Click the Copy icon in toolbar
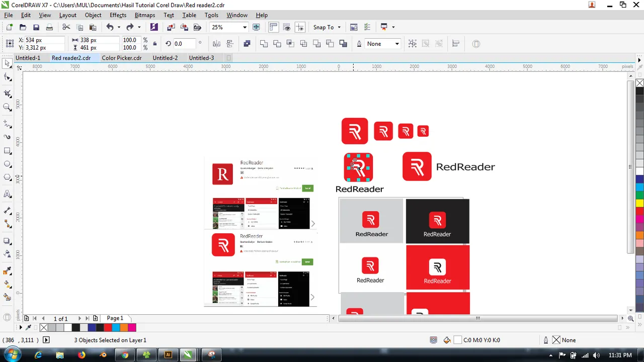Screen dimensions: 644x362 (x=79, y=27)
